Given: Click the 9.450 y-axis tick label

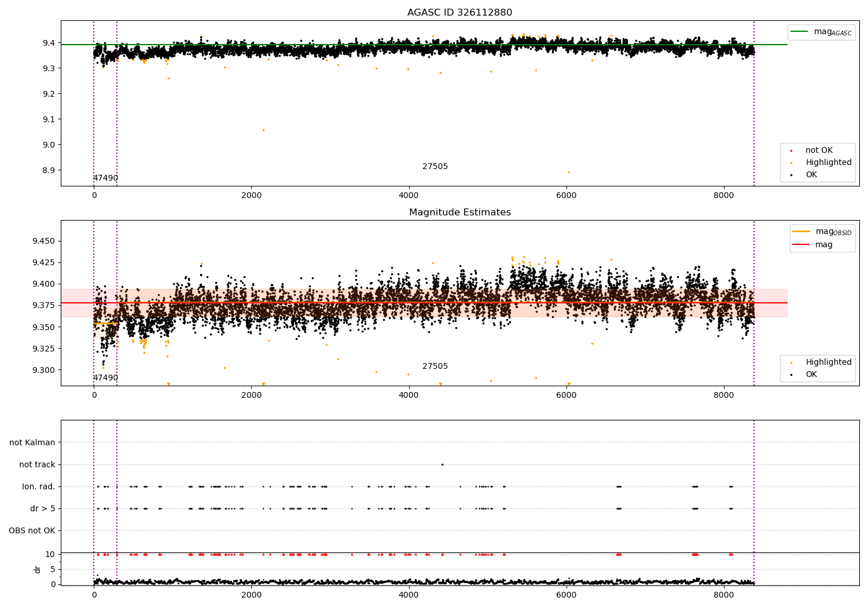Looking at the screenshot, I should pyautogui.click(x=43, y=241).
